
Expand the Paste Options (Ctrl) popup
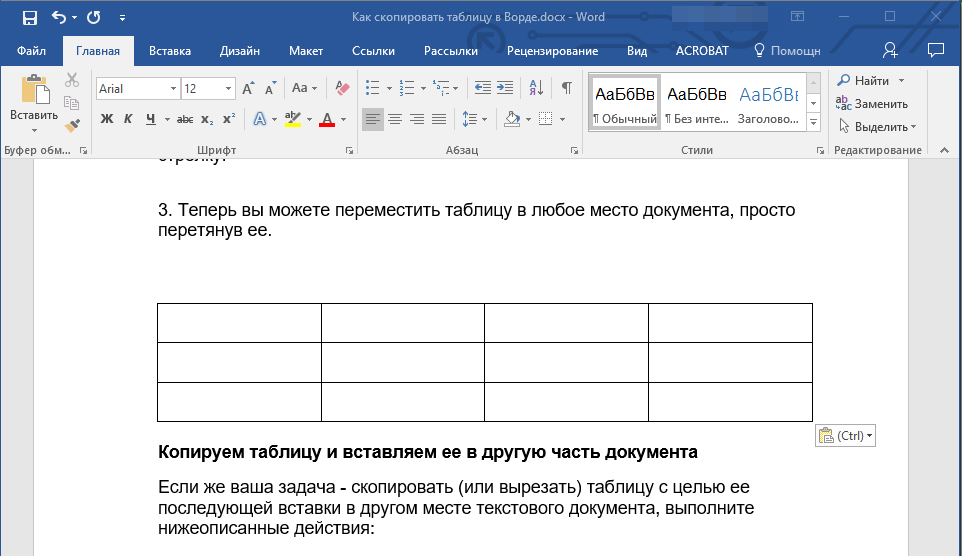(846, 436)
